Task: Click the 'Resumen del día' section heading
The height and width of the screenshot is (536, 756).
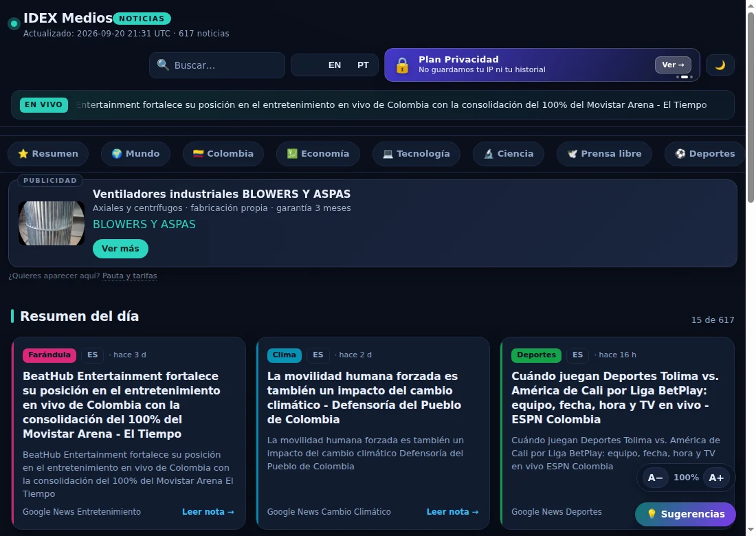Action: click(80, 316)
